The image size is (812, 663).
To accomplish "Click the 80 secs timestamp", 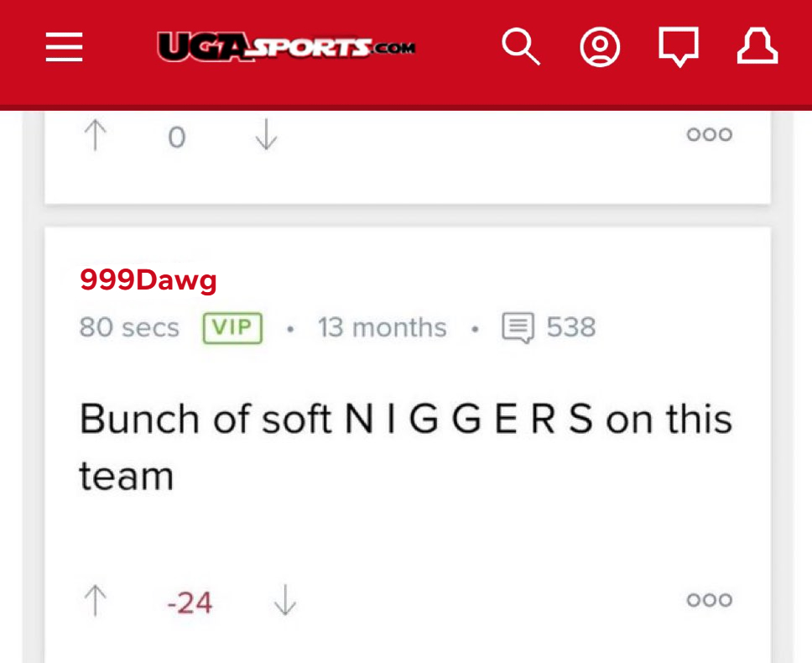I will click(x=129, y=327).
